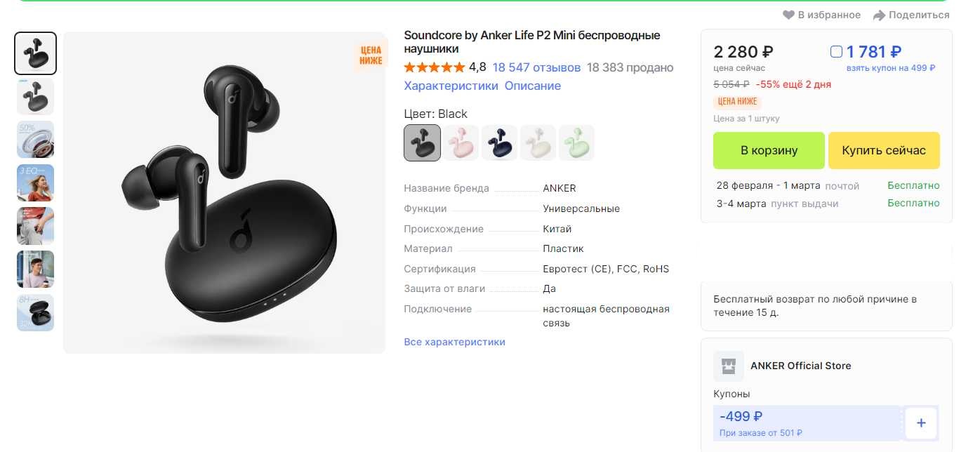Open the last product thumbnail with charging case
This screenshot has height=452, width=980.
pos(35,312)
